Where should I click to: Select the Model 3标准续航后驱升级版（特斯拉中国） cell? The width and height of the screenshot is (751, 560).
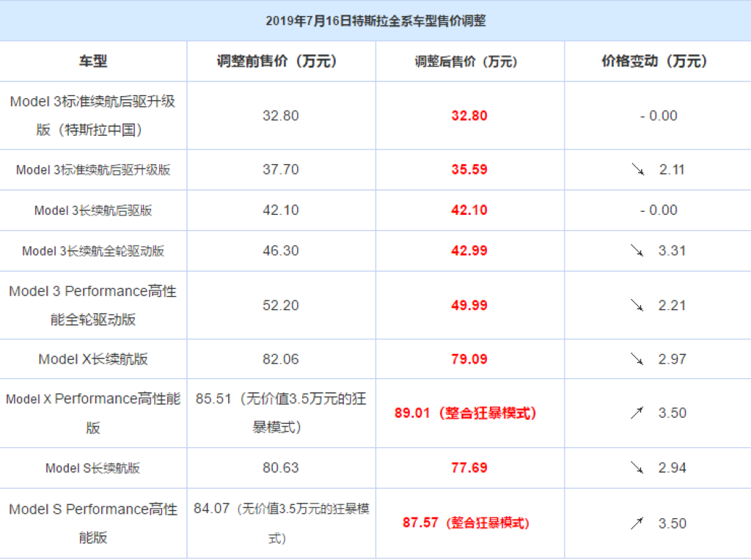pyautogui.click(x=93, y=115)
